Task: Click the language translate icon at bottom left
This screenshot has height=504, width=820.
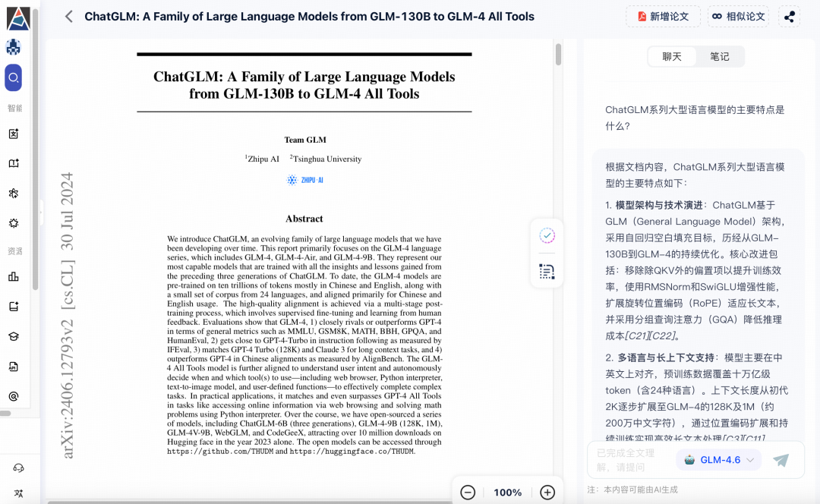Action: 18,493
